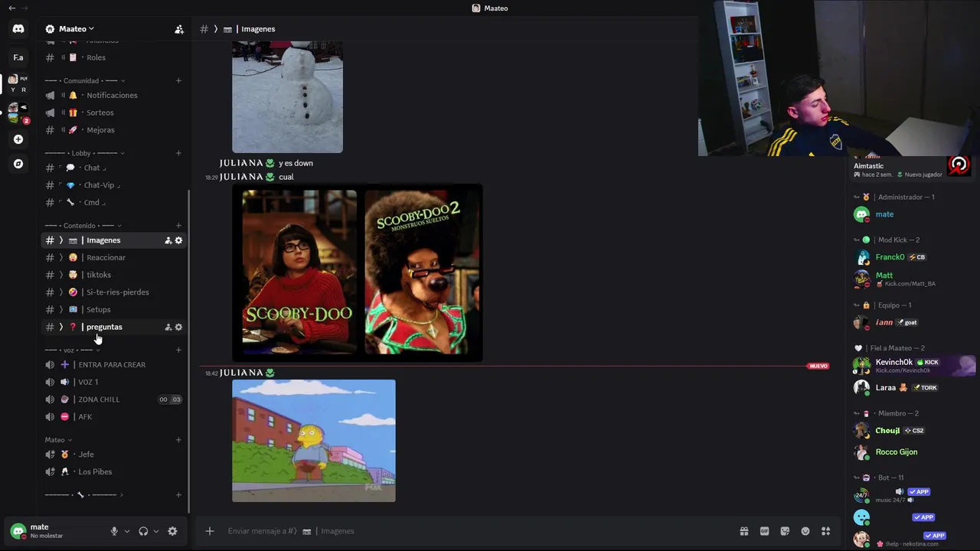The height and width of the screenshot is (551, 980).
Task: Open the Sorteos channel
Action: (x=114, y=112)
